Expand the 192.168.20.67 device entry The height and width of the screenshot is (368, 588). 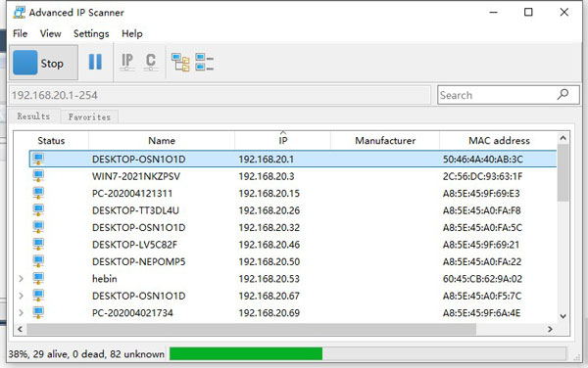pyautogui.click(x=21, y=296)
